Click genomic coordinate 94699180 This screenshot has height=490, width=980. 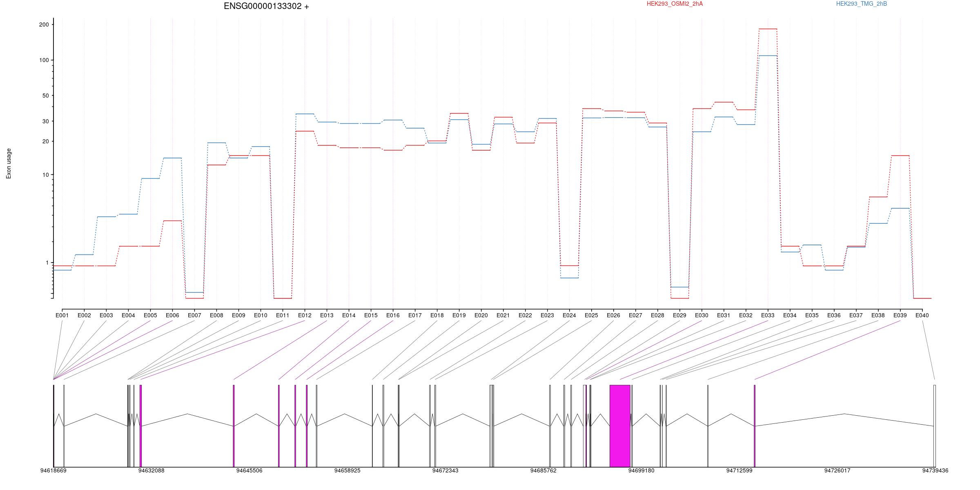(641, 471)
